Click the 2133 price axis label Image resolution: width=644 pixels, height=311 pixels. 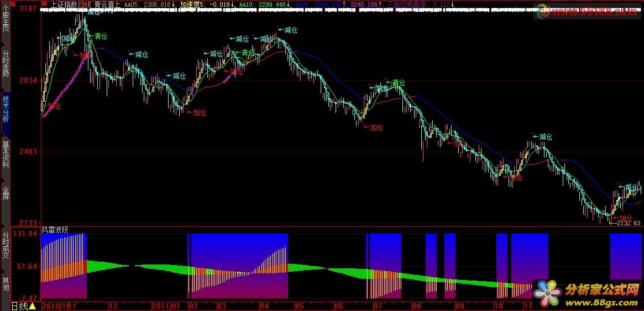tap(29, 224)
